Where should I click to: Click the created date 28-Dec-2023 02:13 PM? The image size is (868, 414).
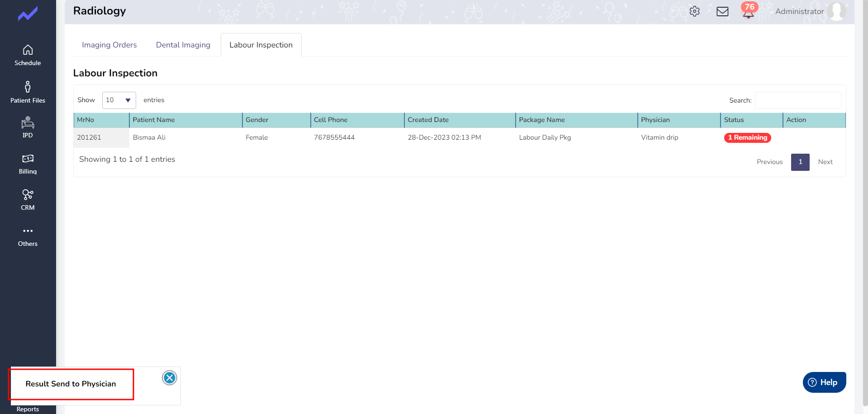click(x=444, y=137)
